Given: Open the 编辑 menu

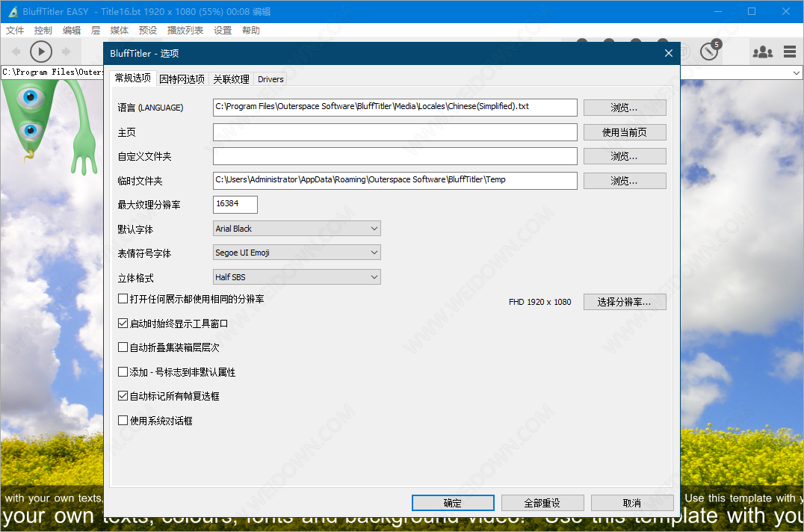Looking at the screenshot, I should (72, 30).
